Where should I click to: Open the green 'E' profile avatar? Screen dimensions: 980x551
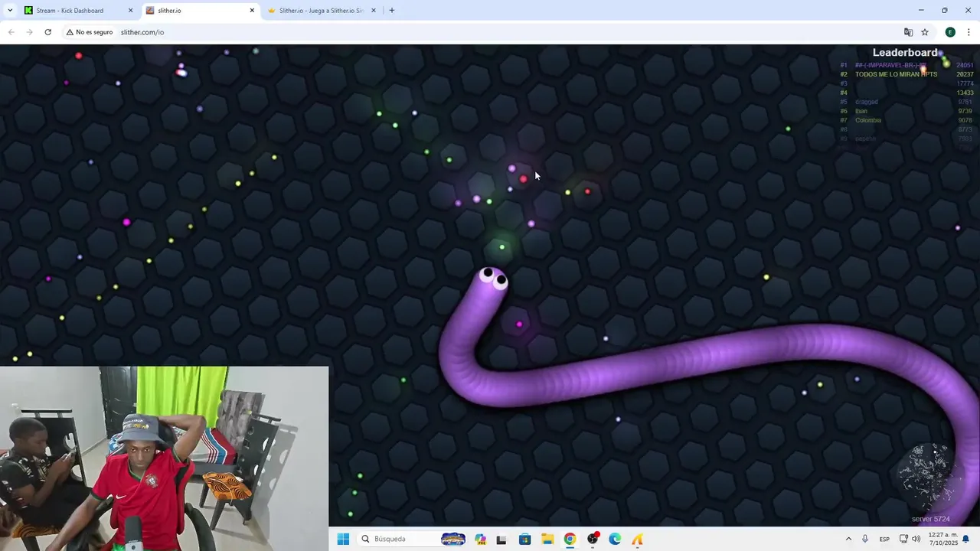pyautogui.click(x=950, y=32)
